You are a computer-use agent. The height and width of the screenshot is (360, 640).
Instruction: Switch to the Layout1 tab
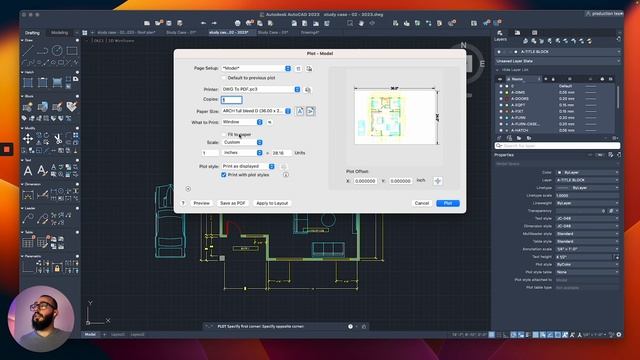pos(118,335)
